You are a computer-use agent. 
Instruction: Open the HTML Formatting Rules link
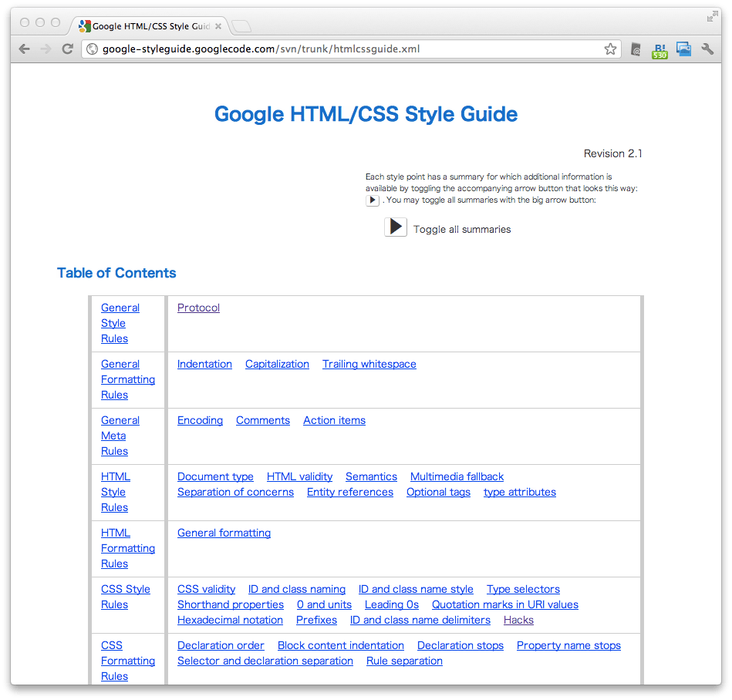[x=128, y=548]
